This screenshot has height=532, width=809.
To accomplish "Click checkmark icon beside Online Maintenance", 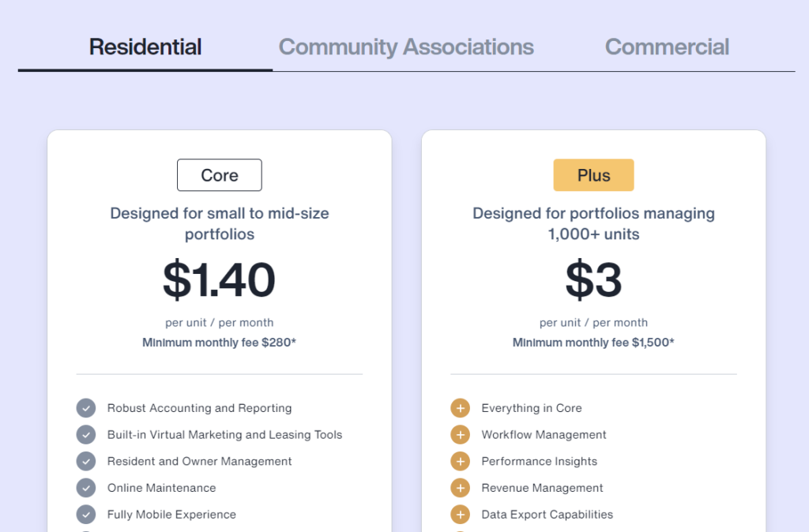I will 86,488.
